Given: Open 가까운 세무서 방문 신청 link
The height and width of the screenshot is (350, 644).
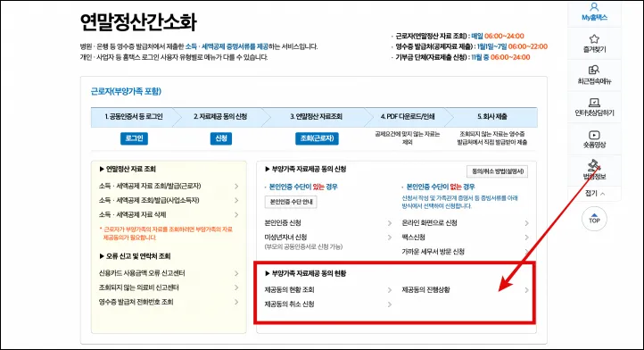Looking at the screenshot, I should click(433, 252).
